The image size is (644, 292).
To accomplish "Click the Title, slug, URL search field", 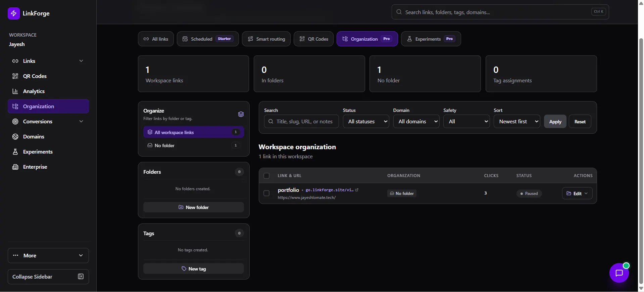I will (x=301, y=121).
